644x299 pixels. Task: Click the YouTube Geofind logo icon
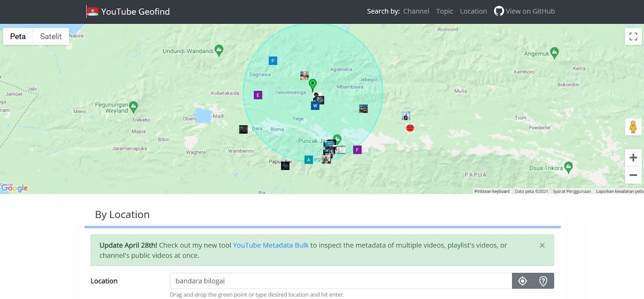(92, 12)
